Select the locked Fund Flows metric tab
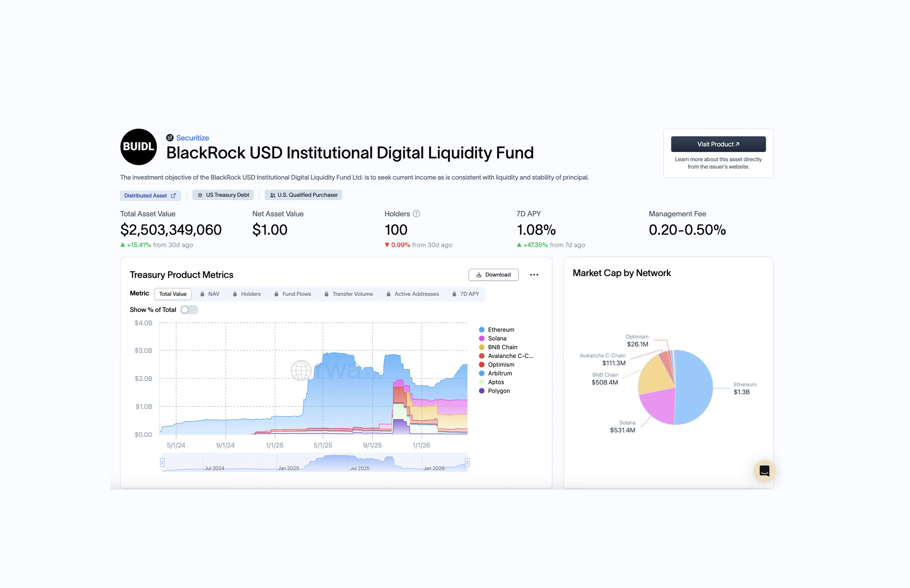 point(292,294)
